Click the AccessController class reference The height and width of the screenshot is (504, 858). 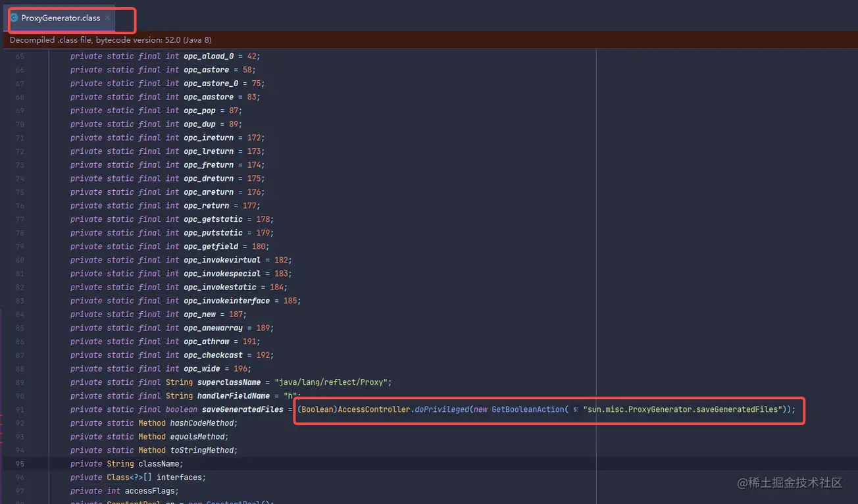(x=374, y=409)
